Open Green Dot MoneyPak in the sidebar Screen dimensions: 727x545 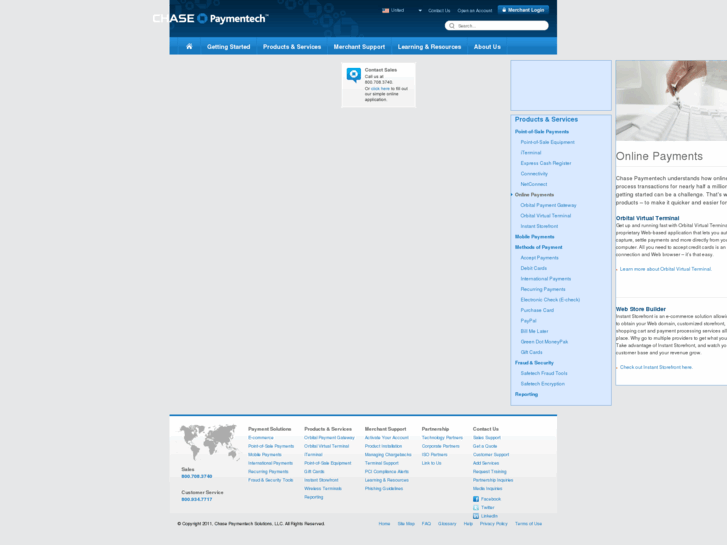(x=544, y=342)
